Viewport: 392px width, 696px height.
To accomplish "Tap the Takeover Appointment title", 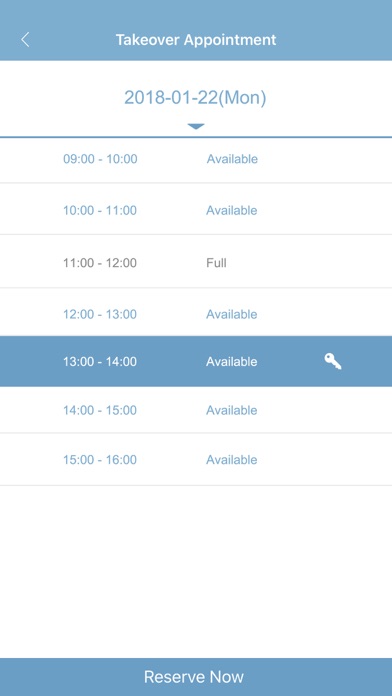I will (x=196, y=40).
